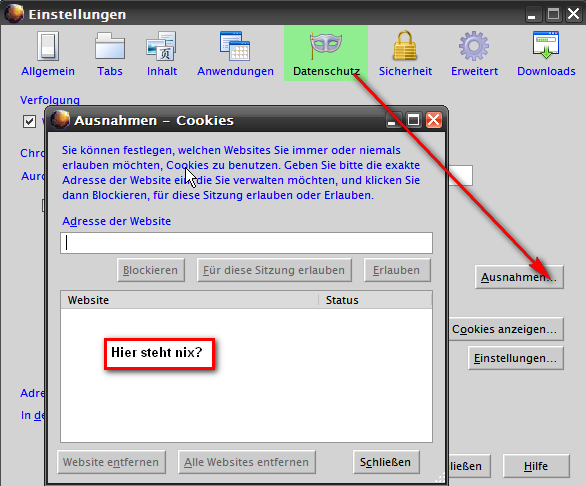
Task: Click the Adresse der Website input field
Action: pos(246,243)
